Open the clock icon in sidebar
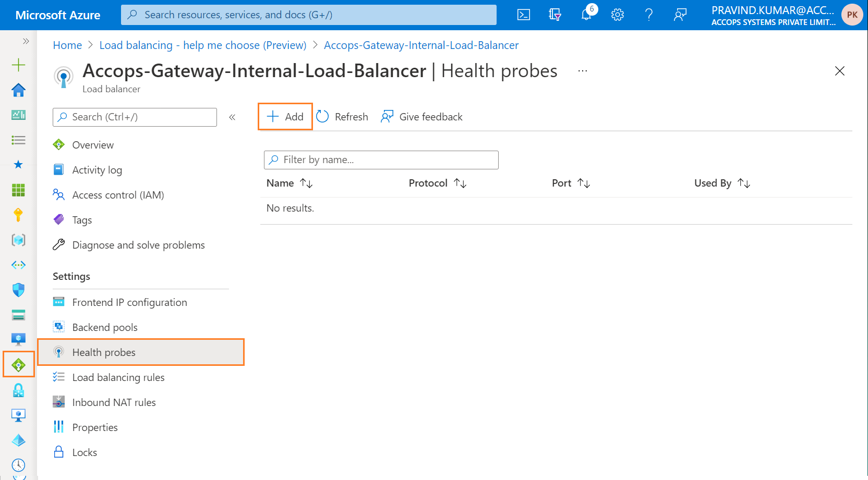The width and height of the screenshot is (868, 480). point(18,465)
